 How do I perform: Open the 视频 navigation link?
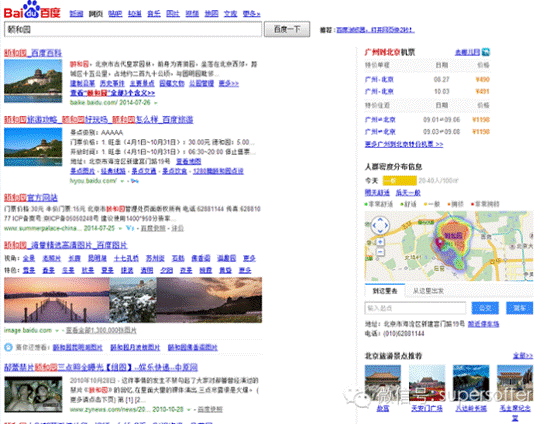point(192,14)
